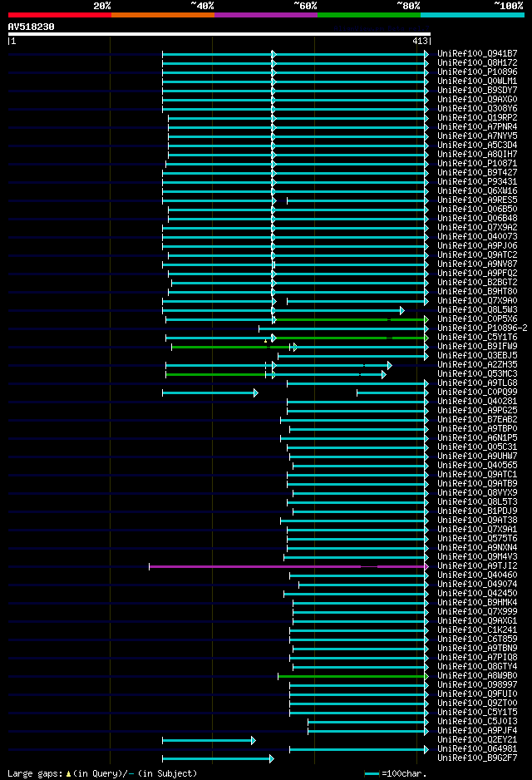The width and height of the screenshot is (532, 780).
Task: Select hit UniRef100_Q40281
Action: tap(477, 401)
